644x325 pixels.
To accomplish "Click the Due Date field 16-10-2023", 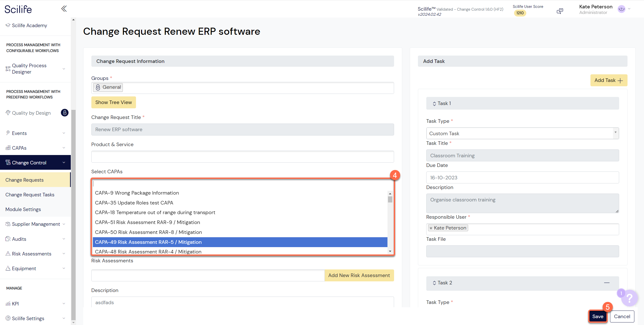I will tap(522, 177).
